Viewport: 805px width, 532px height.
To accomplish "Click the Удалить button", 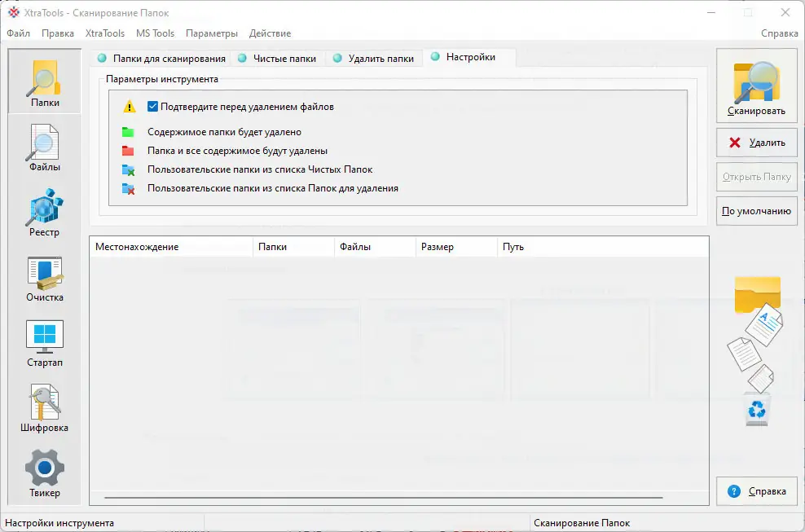I will [x=756, y=143].
